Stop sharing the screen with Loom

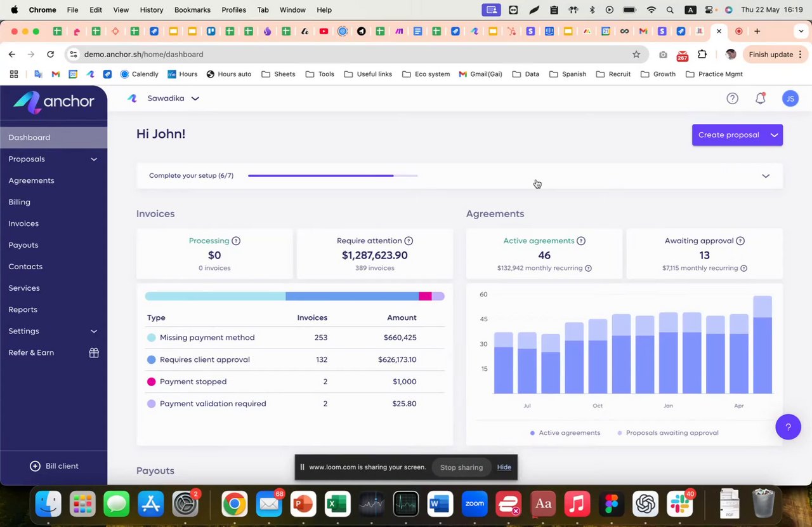pos(461,467)
